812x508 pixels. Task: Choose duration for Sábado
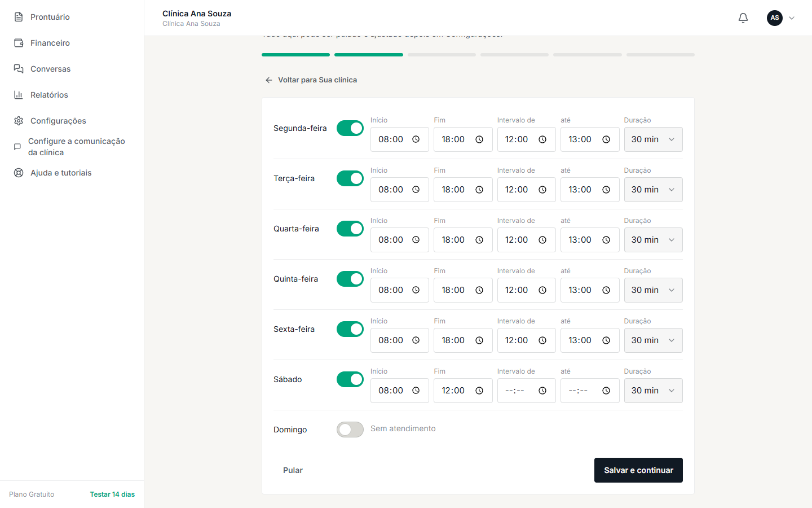[653, 391]
